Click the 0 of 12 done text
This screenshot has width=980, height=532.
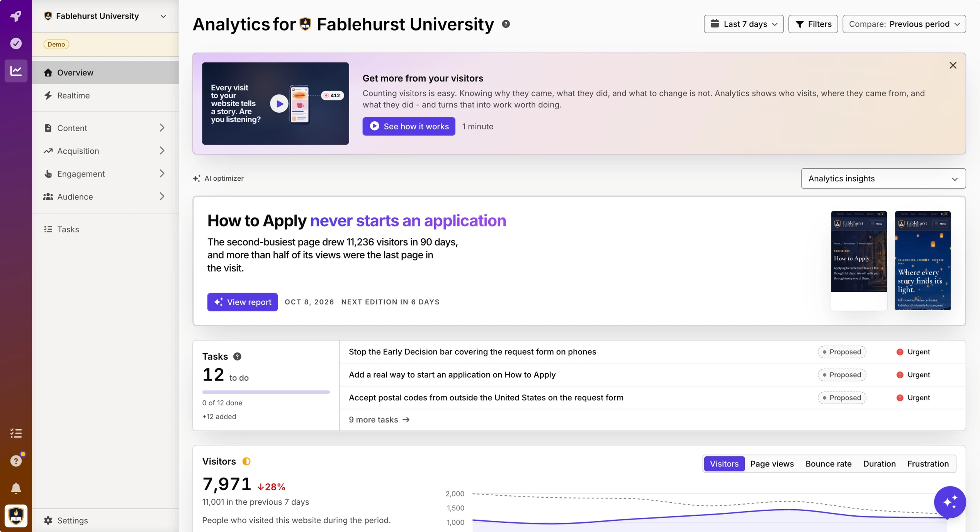[222, 403]
